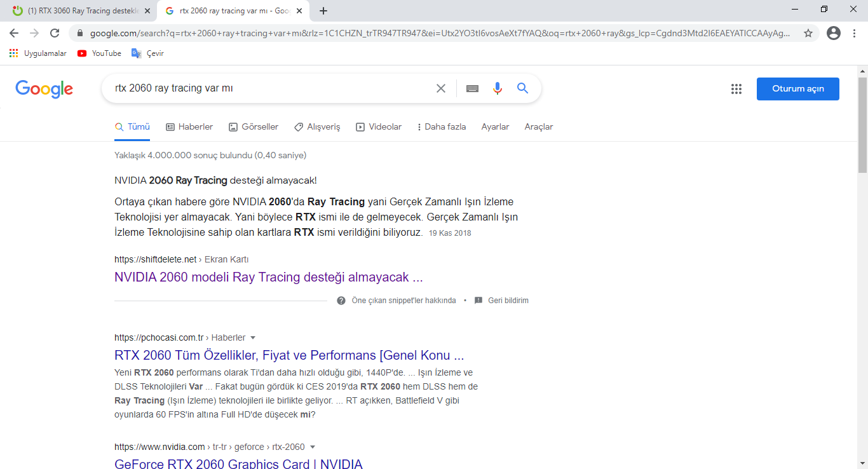
Task: Open the Uygulamalar apps shortcut
Action: (38, 53)
